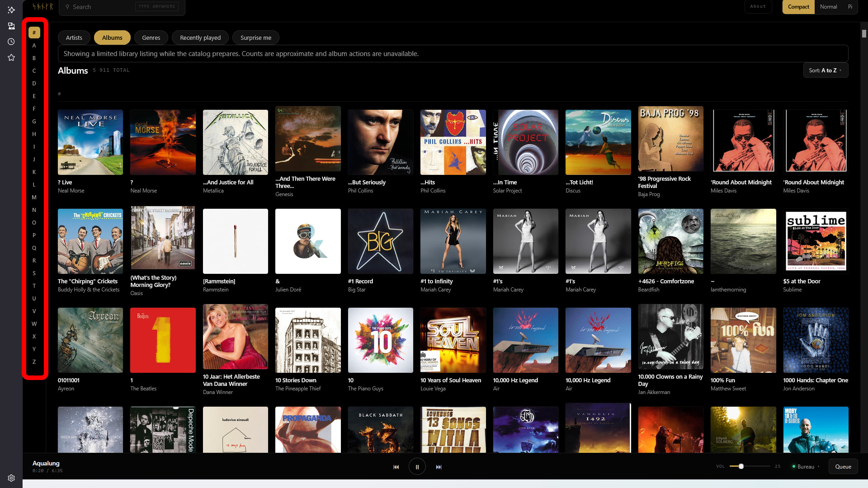
Task: Click the 'Aqualung' now playing title
Action: 46,463
